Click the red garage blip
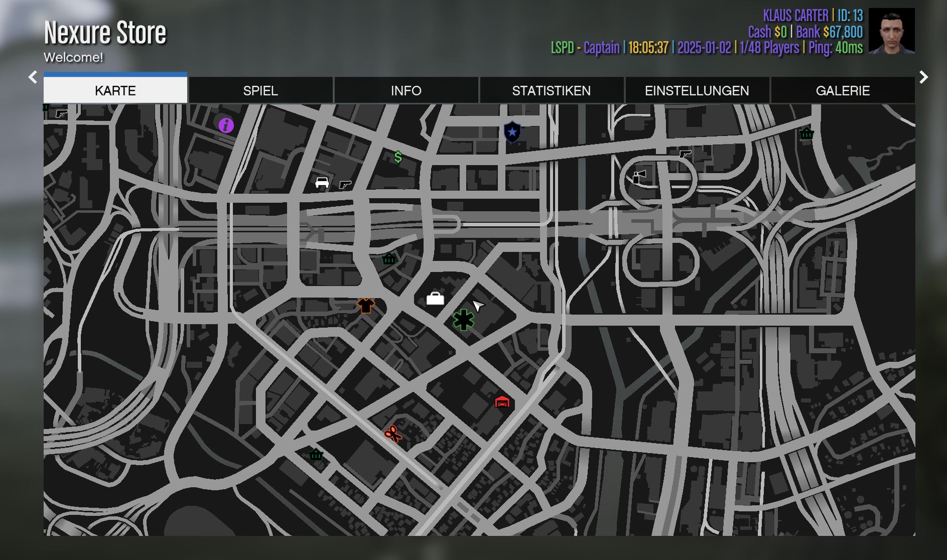947x560 pixels. (x=502, y=401)
